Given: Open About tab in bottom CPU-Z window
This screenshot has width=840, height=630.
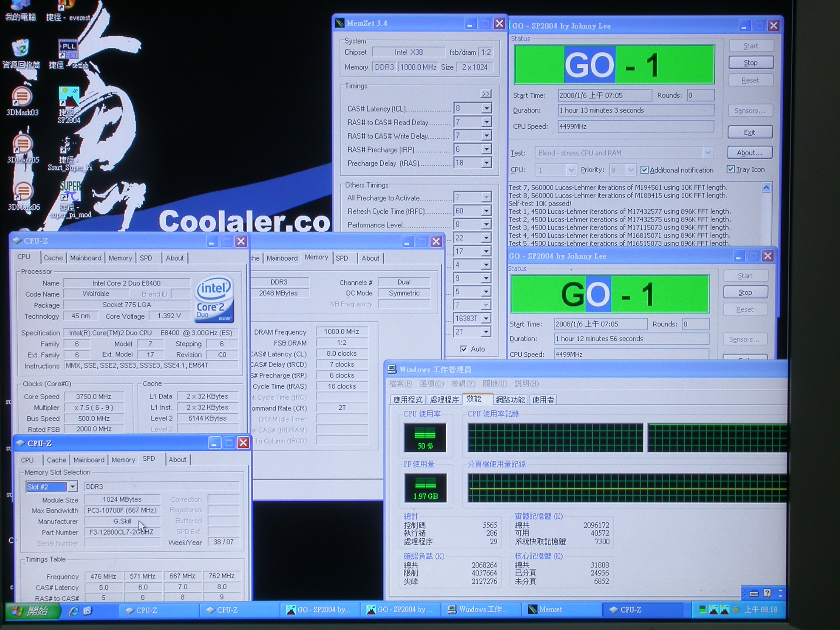Looking at the screenshot, I should click(x=177, y=460).
